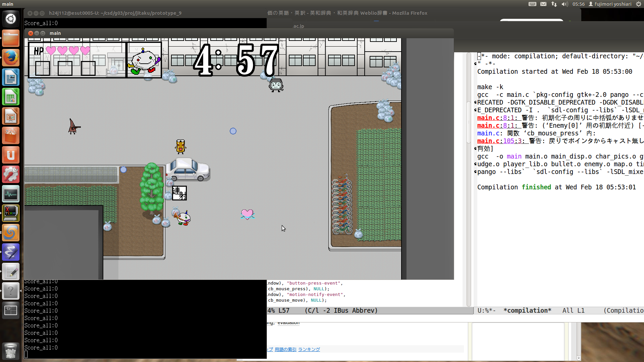
Task: Click the ランキング link in Firefox
Action: 309,349
